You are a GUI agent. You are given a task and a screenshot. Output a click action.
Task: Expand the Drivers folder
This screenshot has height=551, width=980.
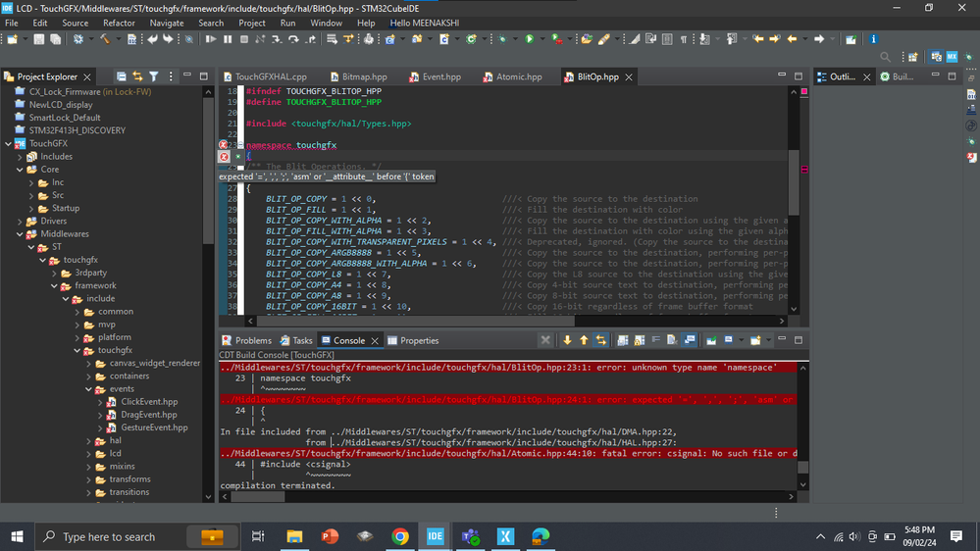point(20,222)
